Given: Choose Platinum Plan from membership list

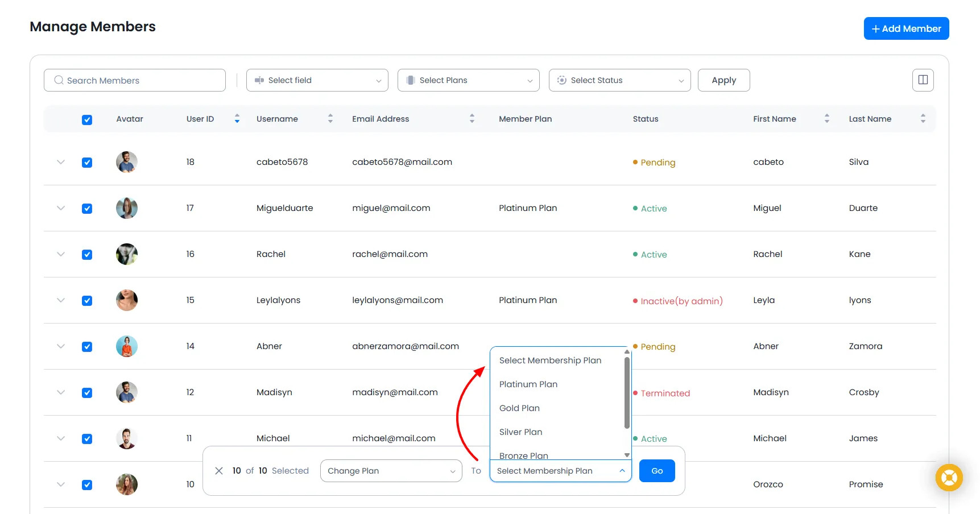Looking at the screenshot, I should [x=528, y=384].
